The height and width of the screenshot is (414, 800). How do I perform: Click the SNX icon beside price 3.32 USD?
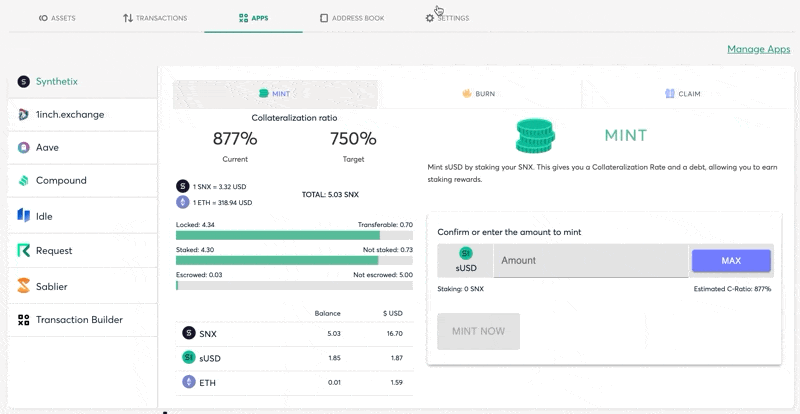183,186
